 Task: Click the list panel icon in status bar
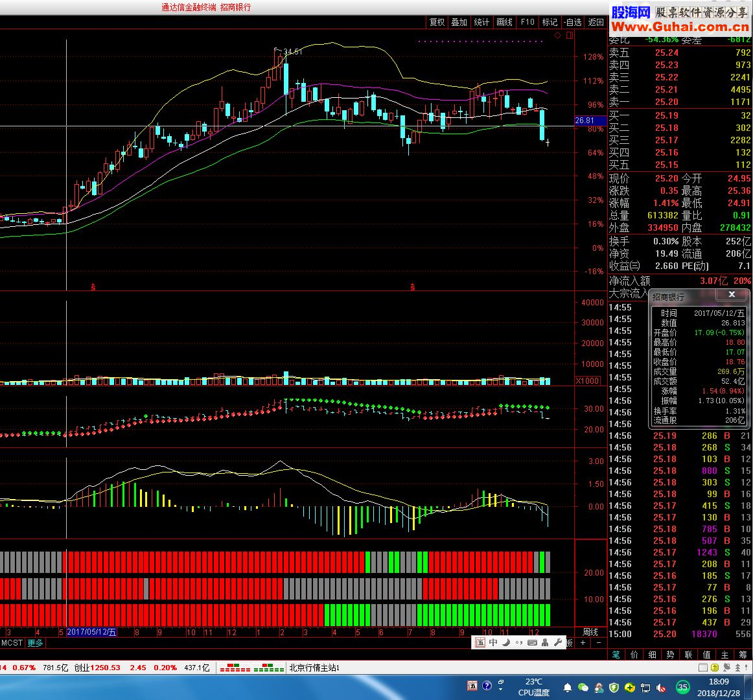tap(703, 668)
